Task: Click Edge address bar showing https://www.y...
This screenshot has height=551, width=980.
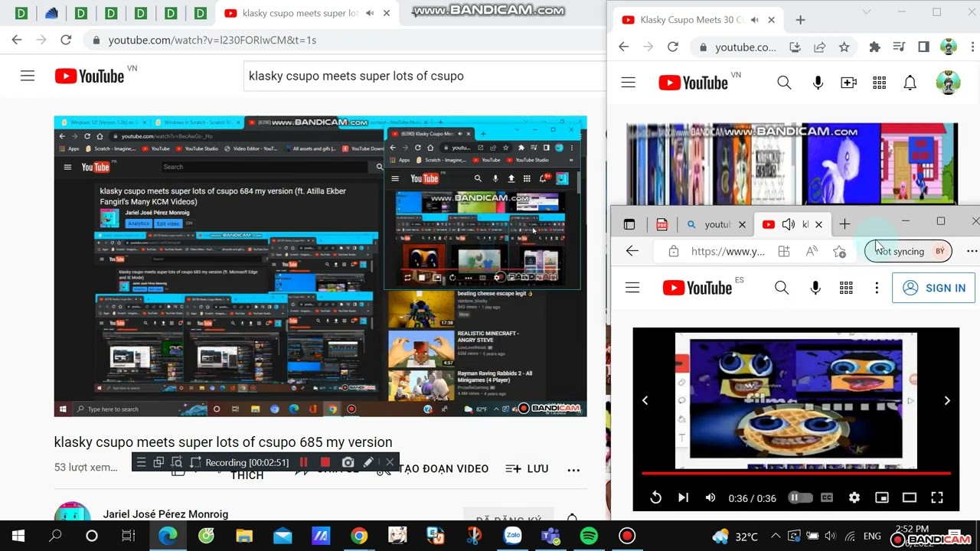Action: click(x=727, y=251)
